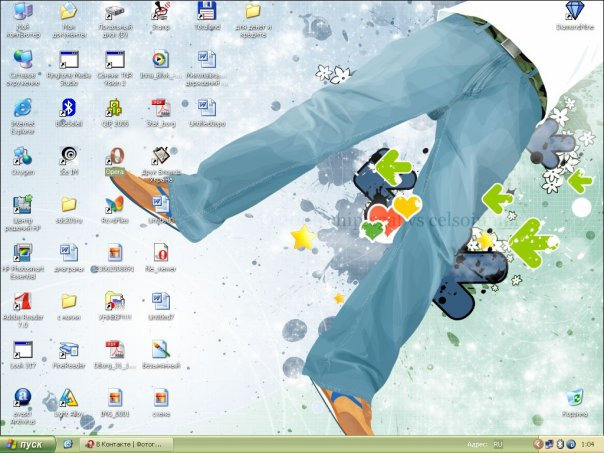Open the HP Solution Center shortcut
604x453 pixels.
pos(23,205)
